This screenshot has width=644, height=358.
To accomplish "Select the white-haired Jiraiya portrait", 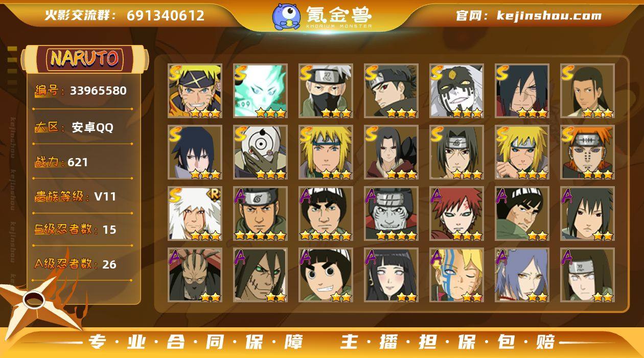I will pyautogui.click(x=195, y=214).
